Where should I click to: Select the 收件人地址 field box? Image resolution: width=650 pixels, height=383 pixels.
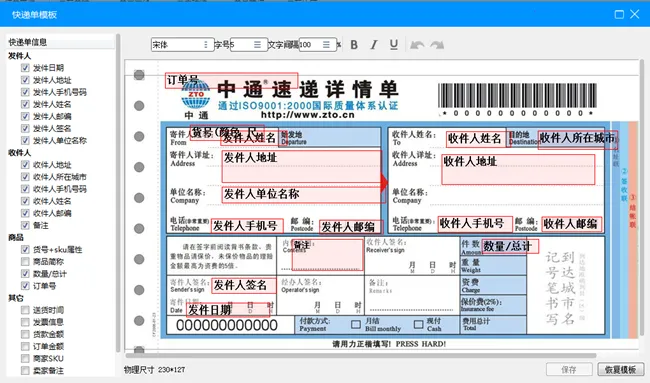pos(518,170)
